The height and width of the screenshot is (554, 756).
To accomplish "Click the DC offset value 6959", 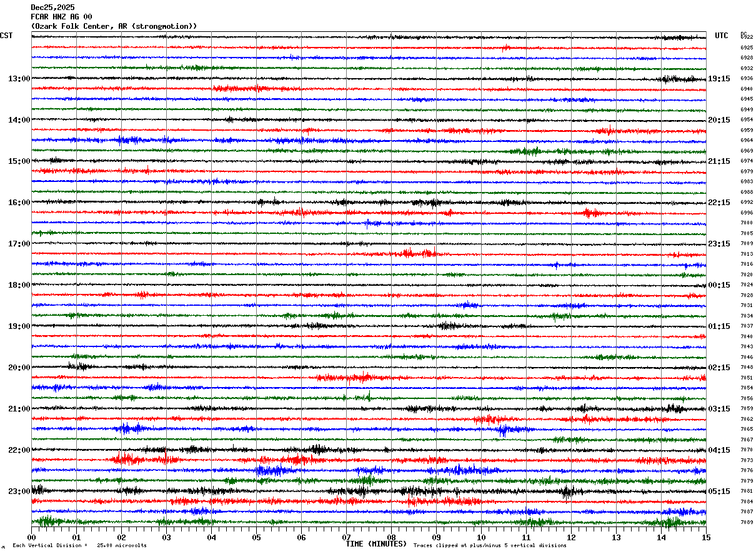I will coord(747,130).
